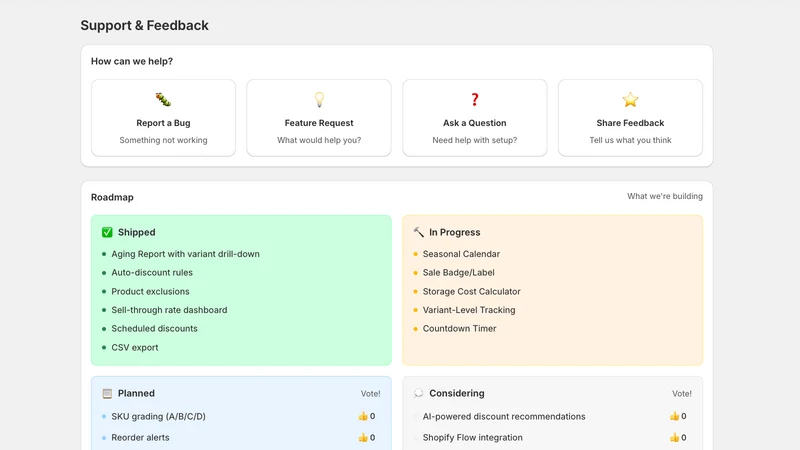Click the red question mark icon
The height and width of the screenshot is (450, 800).
[x=474, y=99]
